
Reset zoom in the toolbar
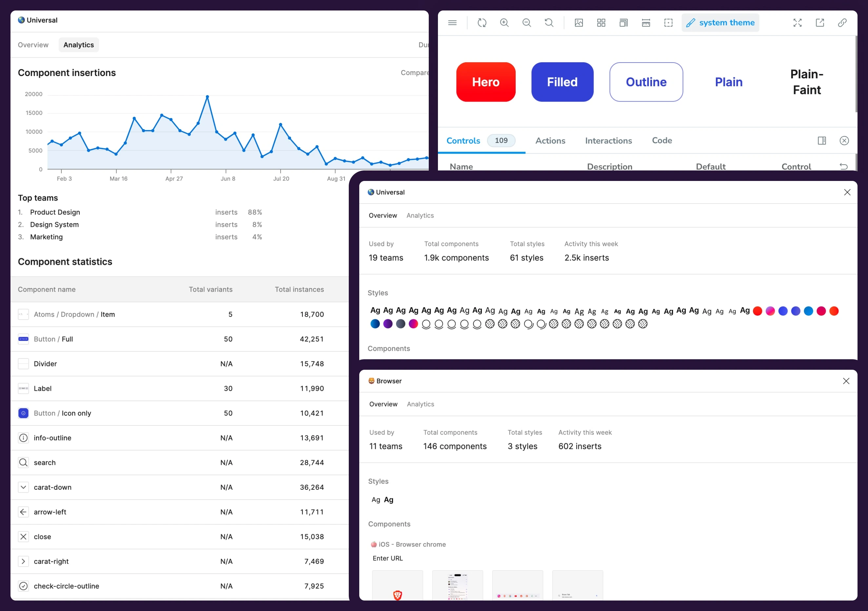tap(549, 23)
